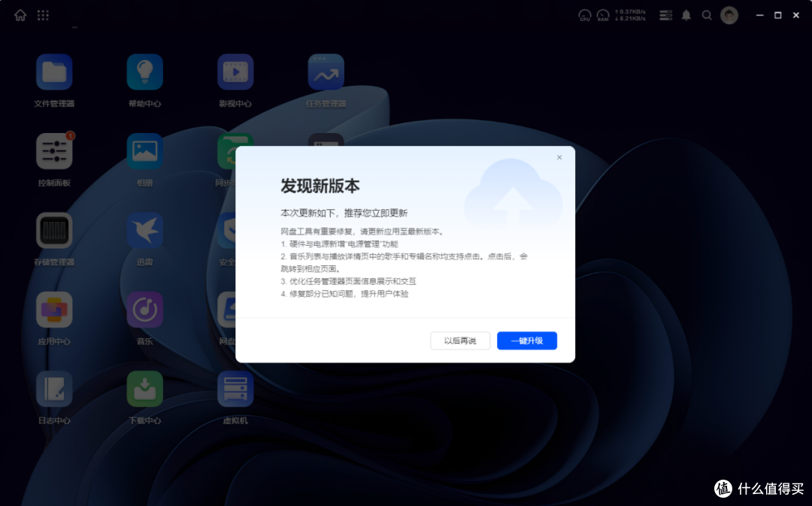Image resolution: width=812 pixels, height=506 pixels.
Task: Launch the 虚拟机 virtual machine app
Action: [x=235, y=389]
